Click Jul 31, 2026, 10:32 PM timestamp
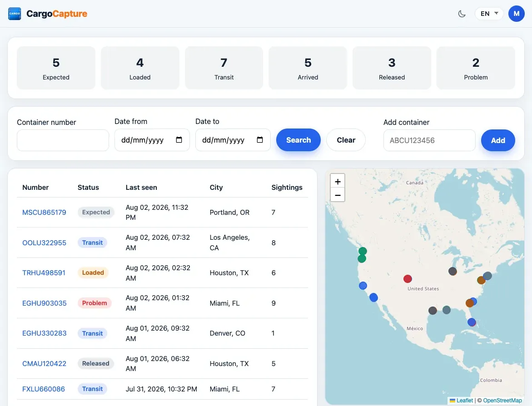532x406 pixels. click(x=161, y=389)
